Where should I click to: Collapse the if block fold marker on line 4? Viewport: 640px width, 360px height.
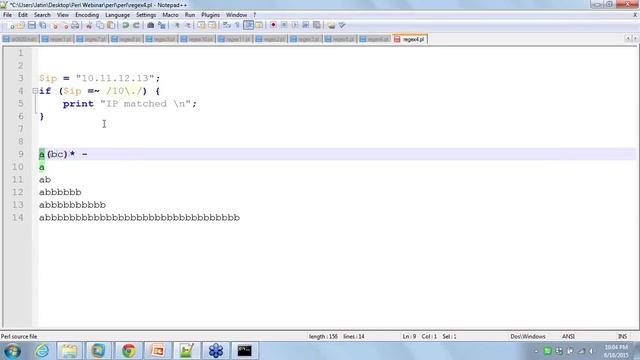[35, 91]
